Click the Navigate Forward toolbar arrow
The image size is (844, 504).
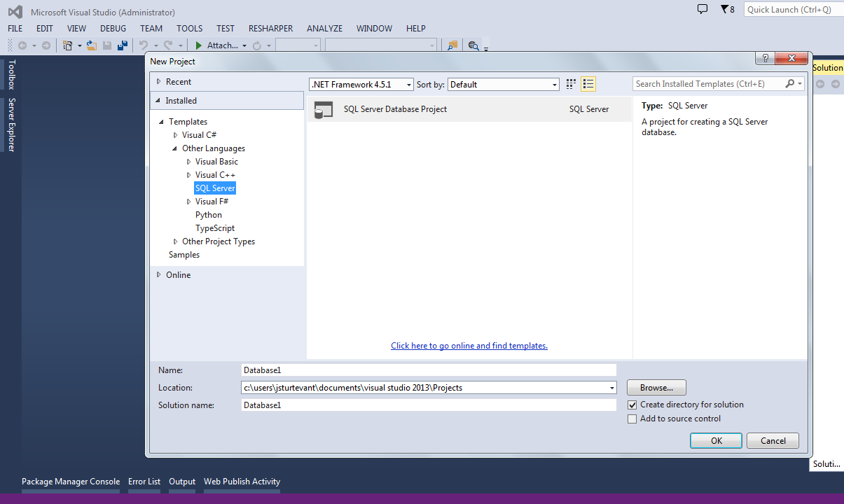(46, 45)
